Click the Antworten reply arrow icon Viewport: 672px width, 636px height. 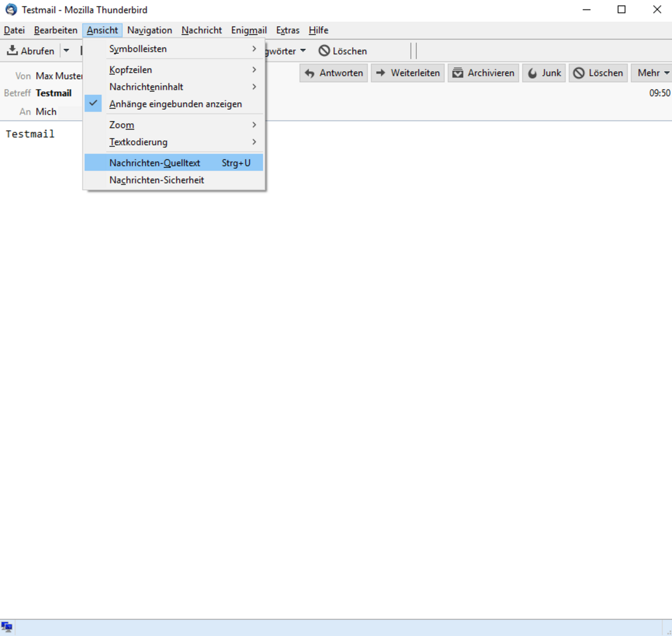(x=310, y=73)
